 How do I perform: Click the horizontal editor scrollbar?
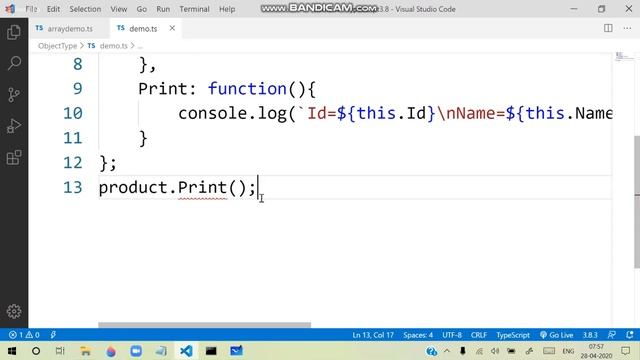[x=204, y=325]
